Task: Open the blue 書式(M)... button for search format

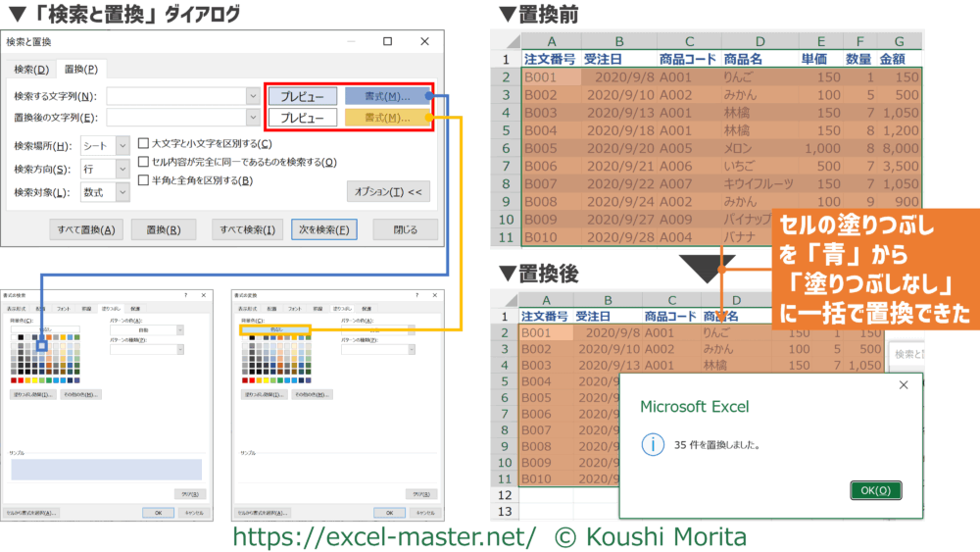Action: [x=388, y=96]
